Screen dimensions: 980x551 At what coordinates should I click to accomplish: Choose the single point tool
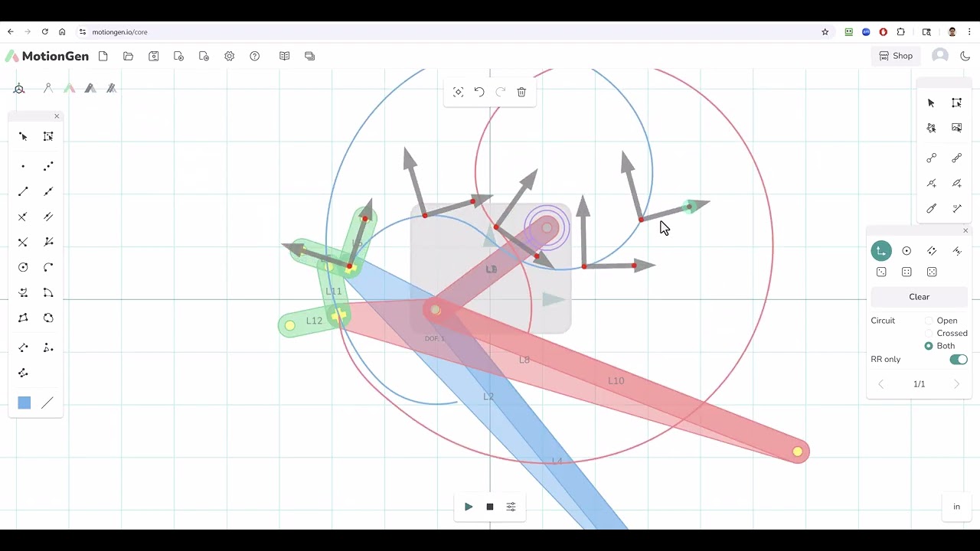pos(23,166)
